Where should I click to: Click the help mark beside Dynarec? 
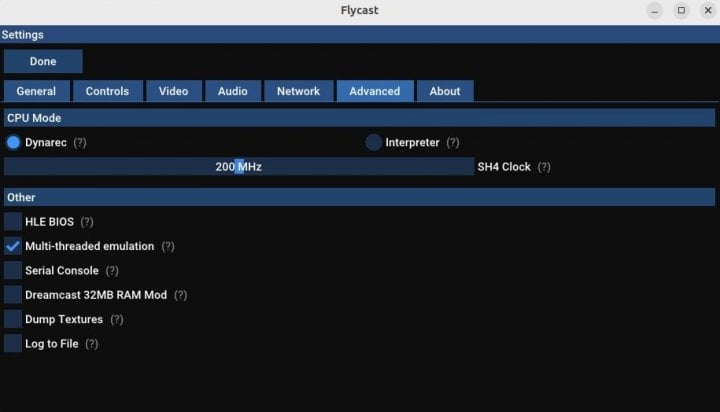(x=80, y=143)
